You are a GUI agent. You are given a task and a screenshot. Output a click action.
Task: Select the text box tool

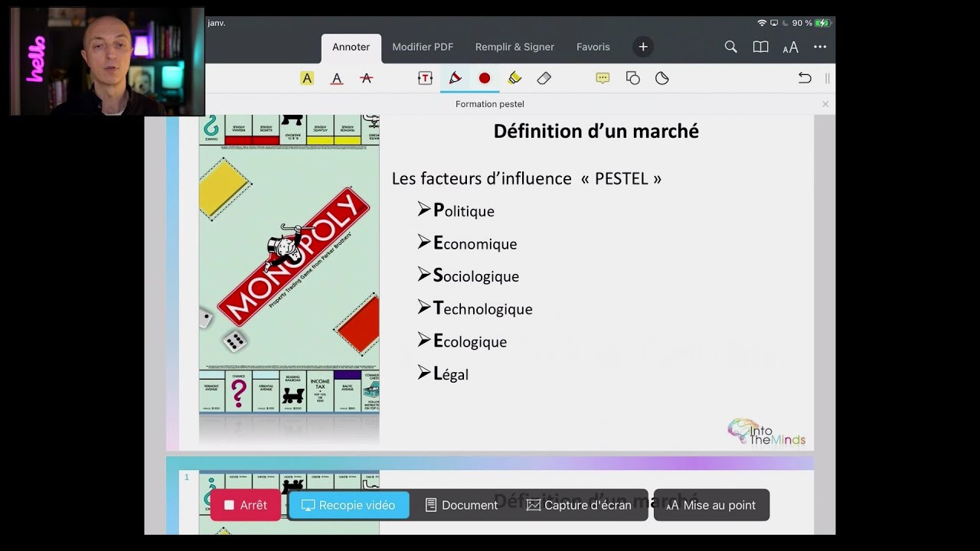coord(425,78)
